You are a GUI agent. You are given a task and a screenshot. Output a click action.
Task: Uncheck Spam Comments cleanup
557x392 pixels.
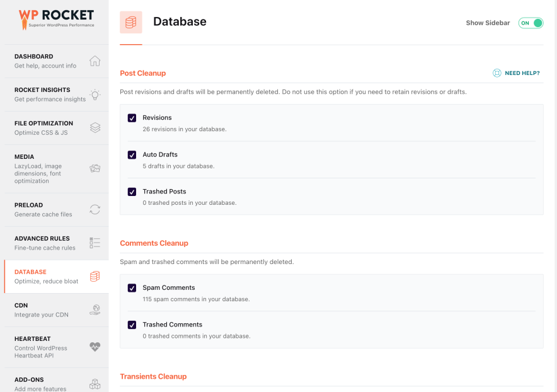pos(132,287)
